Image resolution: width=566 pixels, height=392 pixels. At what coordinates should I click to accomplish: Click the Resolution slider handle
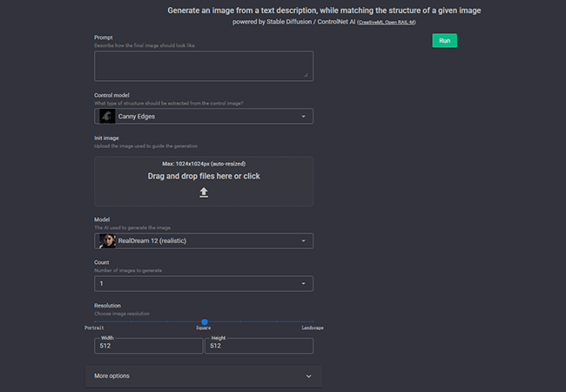click(x=205, y=321)
